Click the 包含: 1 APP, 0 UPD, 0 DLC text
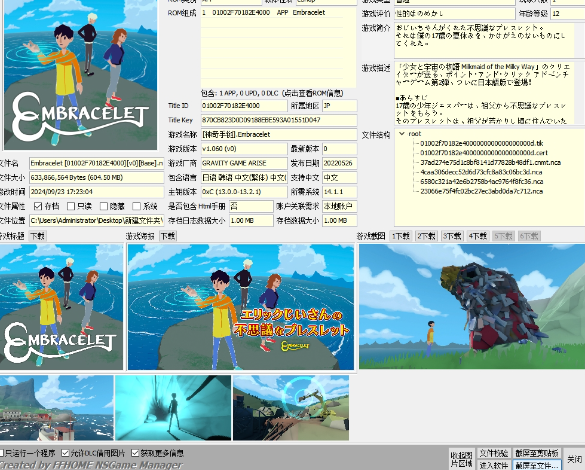This screenshot has width=585, height=470. tap(272, 93)
